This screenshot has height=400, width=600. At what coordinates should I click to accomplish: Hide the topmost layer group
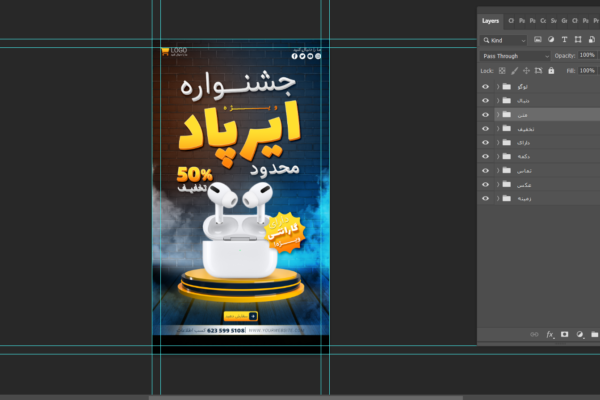485,87
